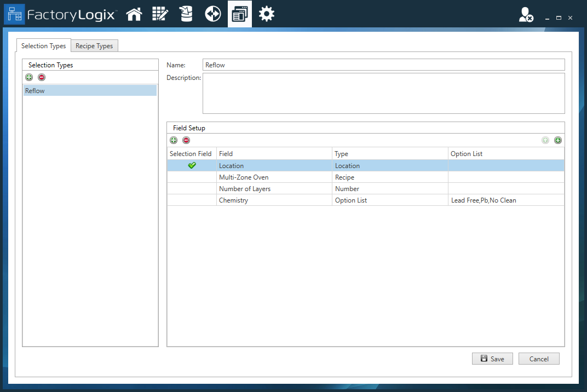
Task: Open the database bucket icon
Action: [x=186, y=14]
